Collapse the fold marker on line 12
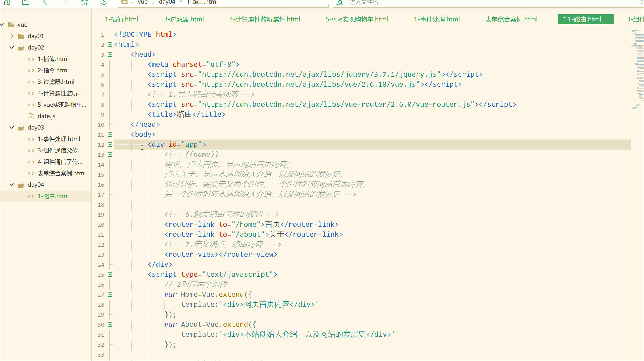The width and height of the screenshot is (644, 361). [110, 144]
